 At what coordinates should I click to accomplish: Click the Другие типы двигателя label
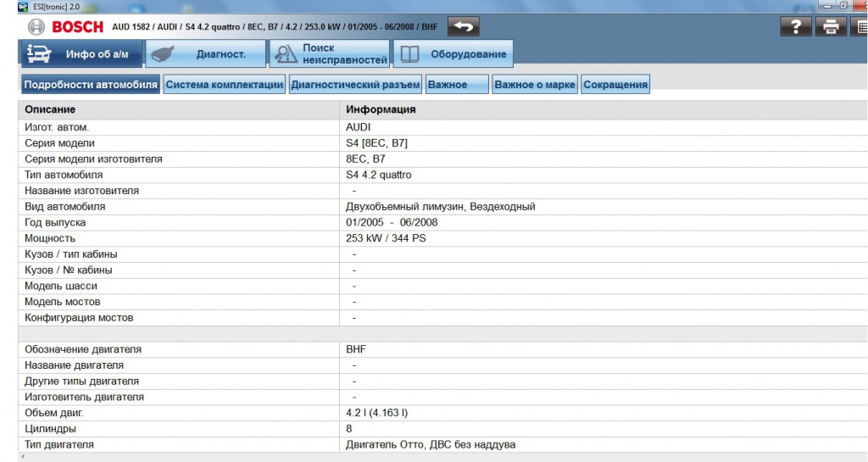(82, 381)
